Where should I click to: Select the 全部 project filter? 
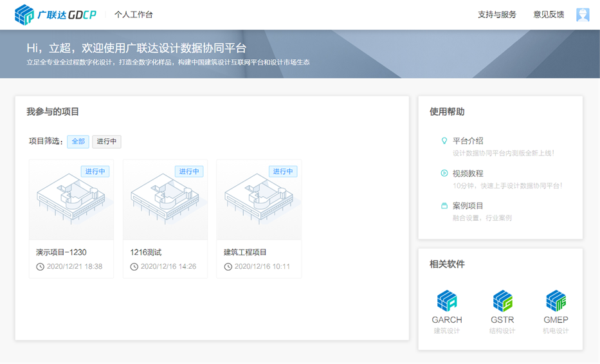[x=78, y=141]
